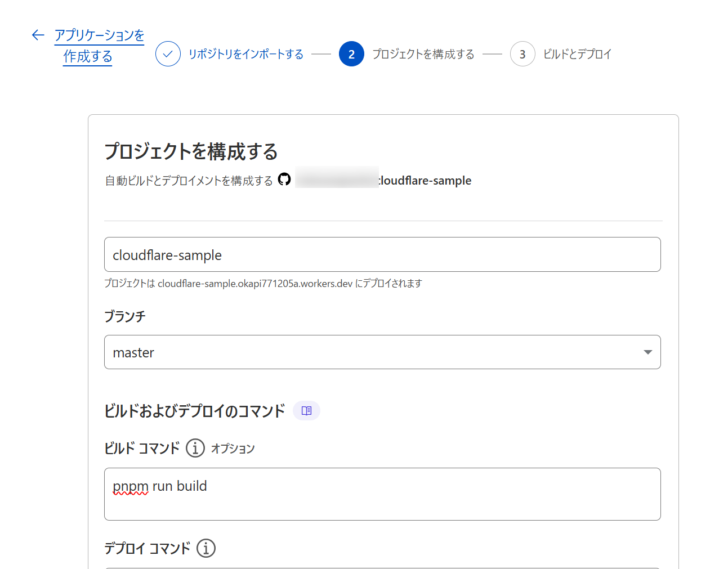This screenshot has height=569, width=728.
Task: Click step 3 circle indicator
Action: click(522, 54)
